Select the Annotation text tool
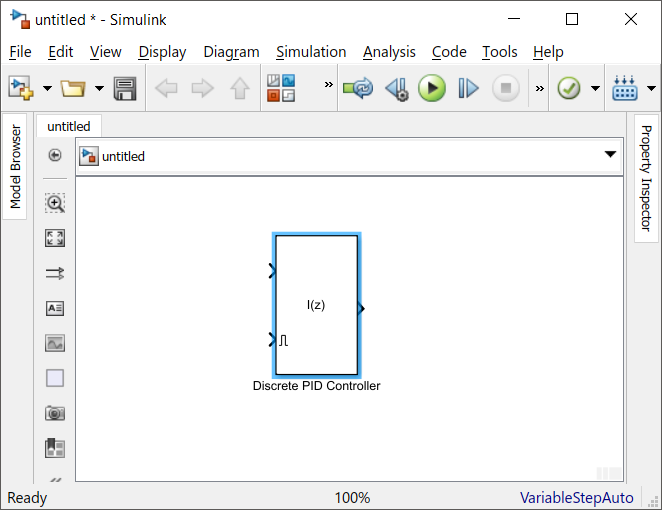 (x=55, y=308)
